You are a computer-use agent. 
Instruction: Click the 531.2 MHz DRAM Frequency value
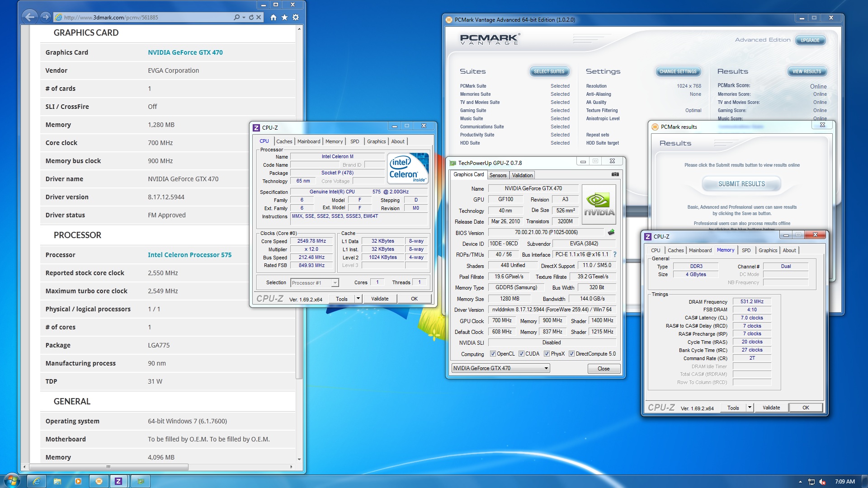point(752,301)
